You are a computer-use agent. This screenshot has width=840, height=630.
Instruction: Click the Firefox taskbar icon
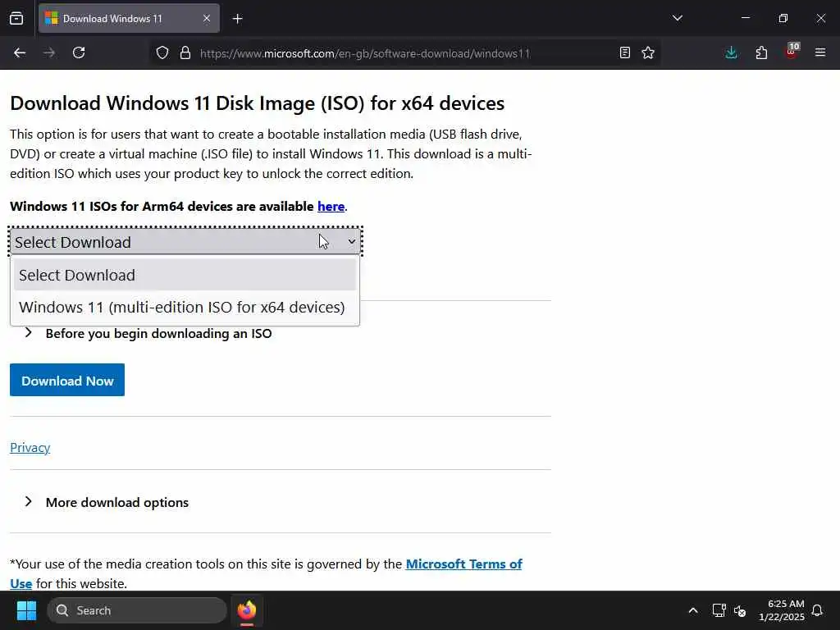click(247, 610)
